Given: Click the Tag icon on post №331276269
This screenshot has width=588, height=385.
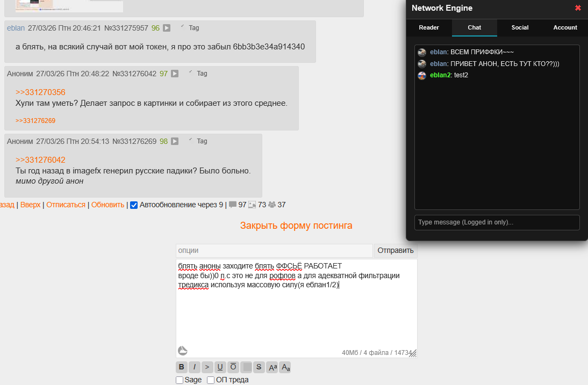Looking at the screenshot, I should pyautogui.click(x=190, y=140).
